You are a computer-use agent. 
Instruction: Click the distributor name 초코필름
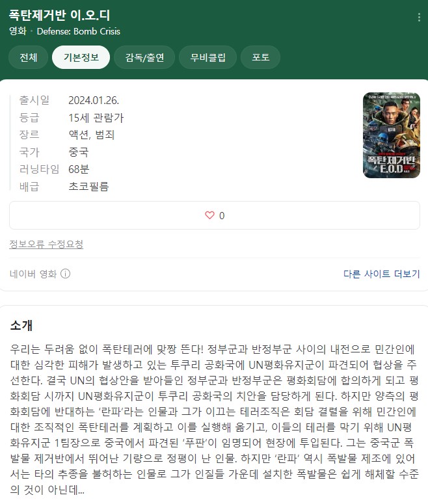click(88, 186)
